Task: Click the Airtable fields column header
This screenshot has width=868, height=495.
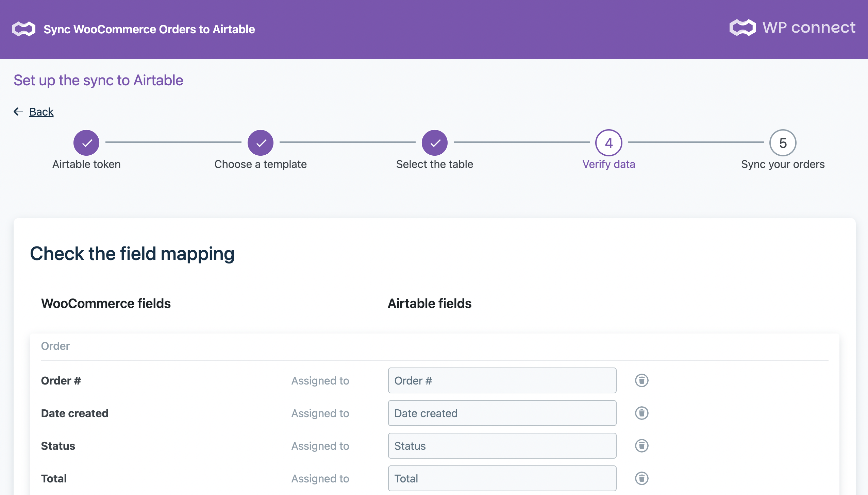Action: pos(430,303)
